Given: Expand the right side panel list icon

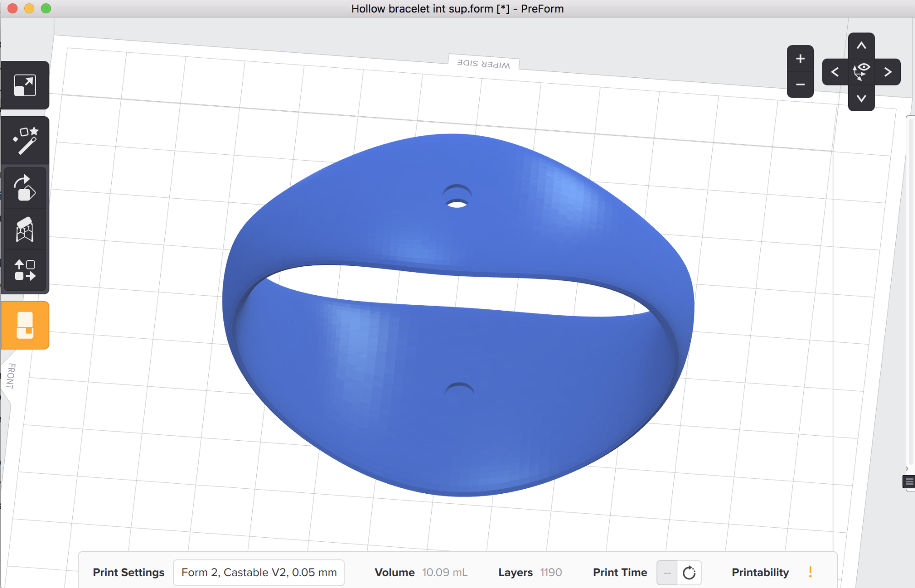Looking at the screenshot, I should pyautogui.click(x=909, y=481).
